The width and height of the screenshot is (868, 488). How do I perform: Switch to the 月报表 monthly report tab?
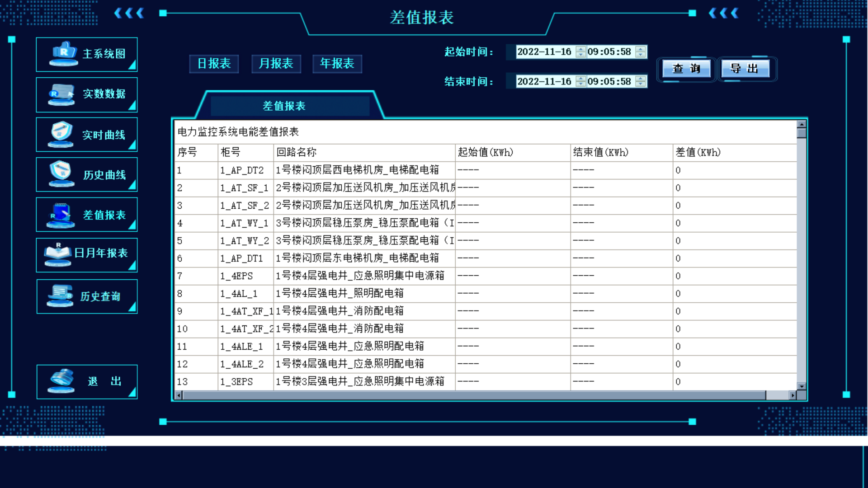276,64
